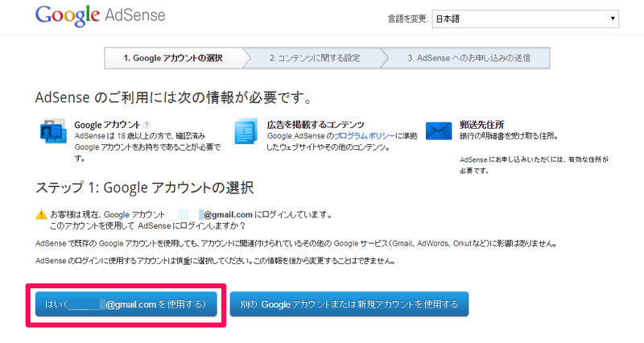Click the ステップ 1: Google アカウントの選択 heading
644x343 pixels.
coord(145,188)
